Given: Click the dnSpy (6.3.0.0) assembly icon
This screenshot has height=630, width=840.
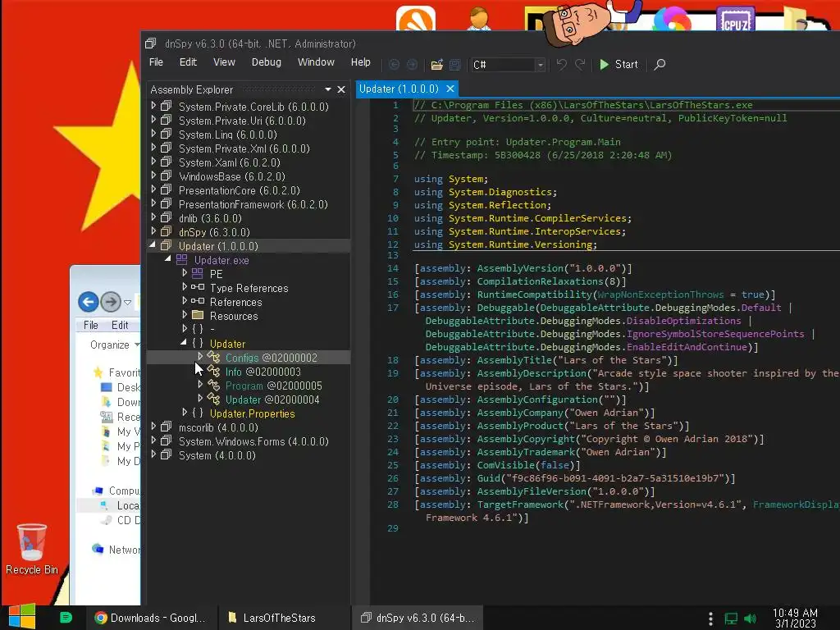Looking at the screenshot, I should tap(166, 231).
